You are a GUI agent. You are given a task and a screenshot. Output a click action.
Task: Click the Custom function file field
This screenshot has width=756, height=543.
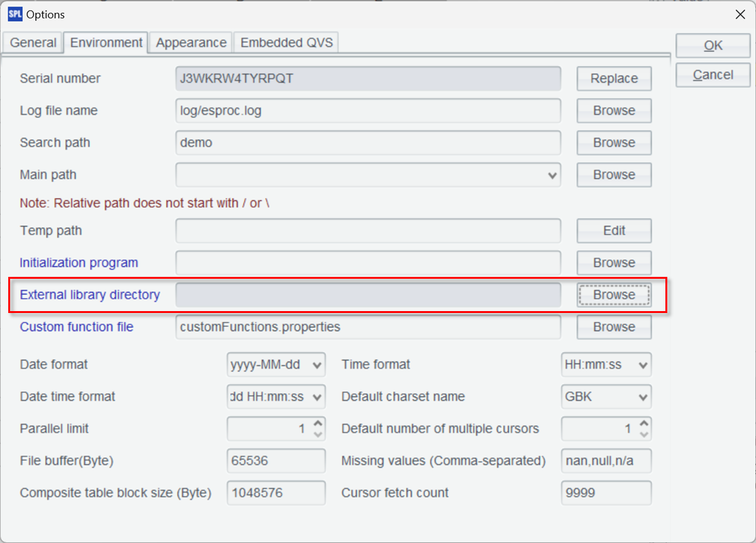click(368, 327)
